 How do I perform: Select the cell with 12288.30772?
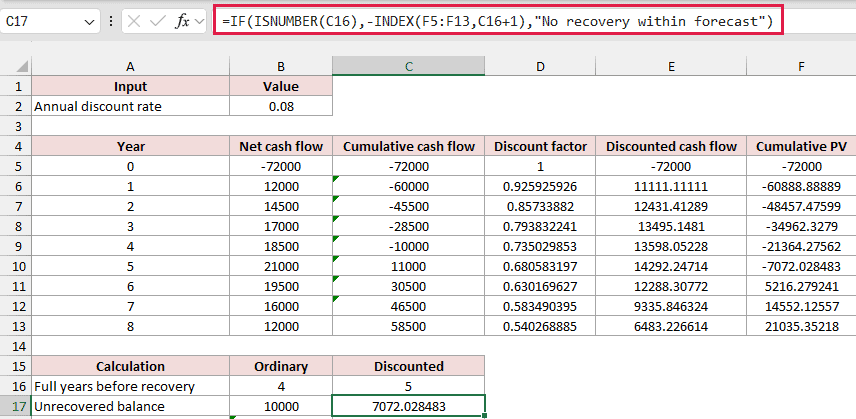[671, 286]
